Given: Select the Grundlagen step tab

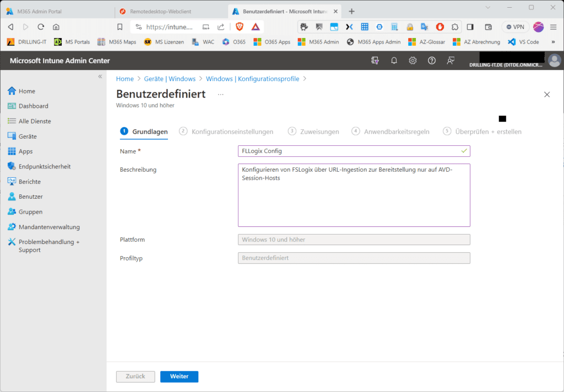Looking at the screenshot, I should [x=144, y=132].
